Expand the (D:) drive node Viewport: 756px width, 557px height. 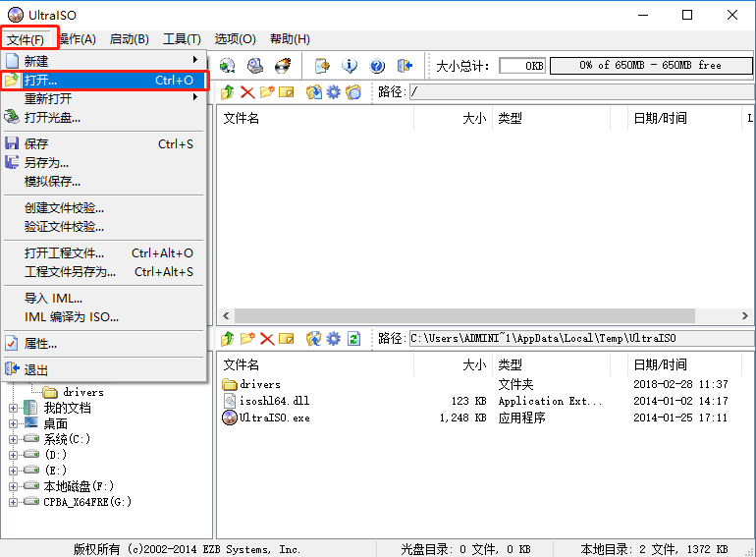[x=13, y=455]
